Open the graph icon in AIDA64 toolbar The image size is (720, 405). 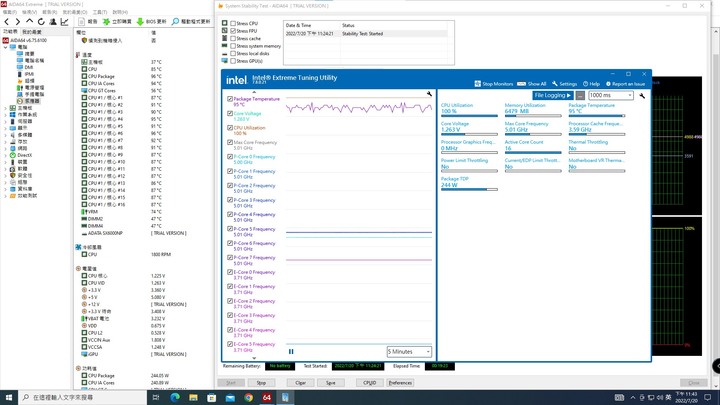(64, 22)
